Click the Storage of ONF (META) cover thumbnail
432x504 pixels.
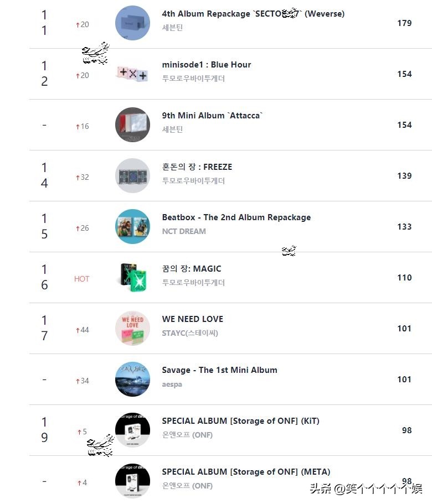pyautogui.click(x=132, y=480)
